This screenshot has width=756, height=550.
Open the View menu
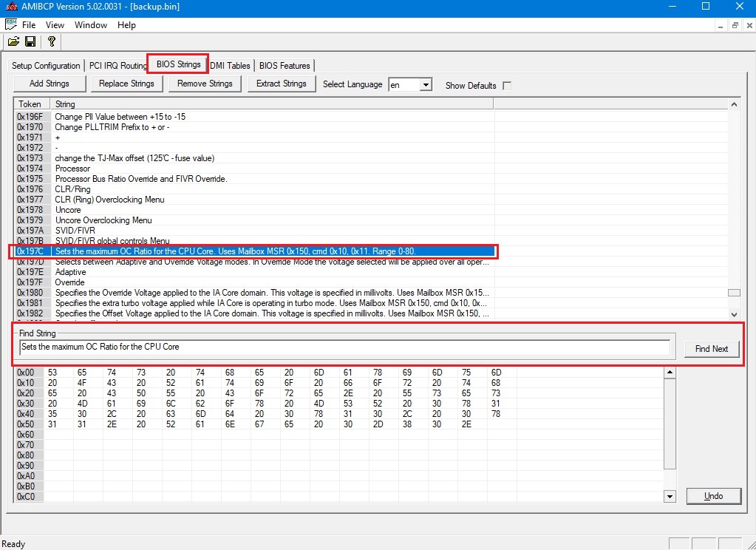tap(55, 25)
